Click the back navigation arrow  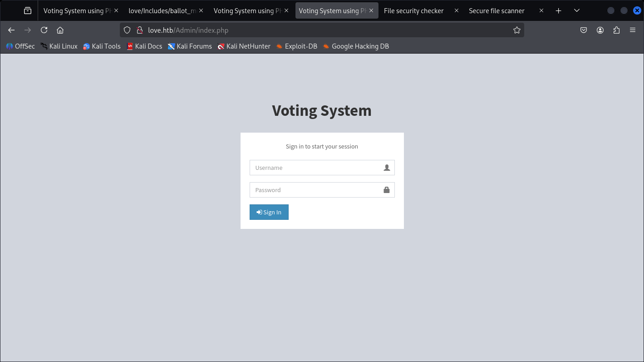[x=11, y=30]
